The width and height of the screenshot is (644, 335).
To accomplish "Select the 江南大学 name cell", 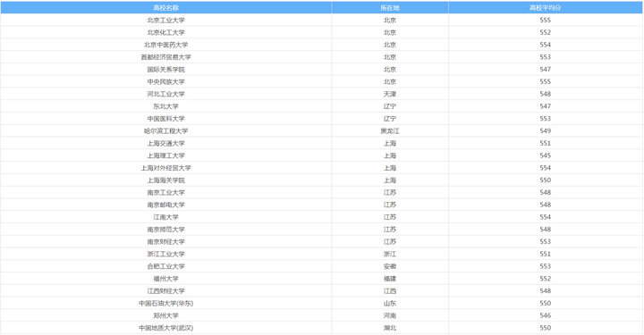I will click(166, 217).
